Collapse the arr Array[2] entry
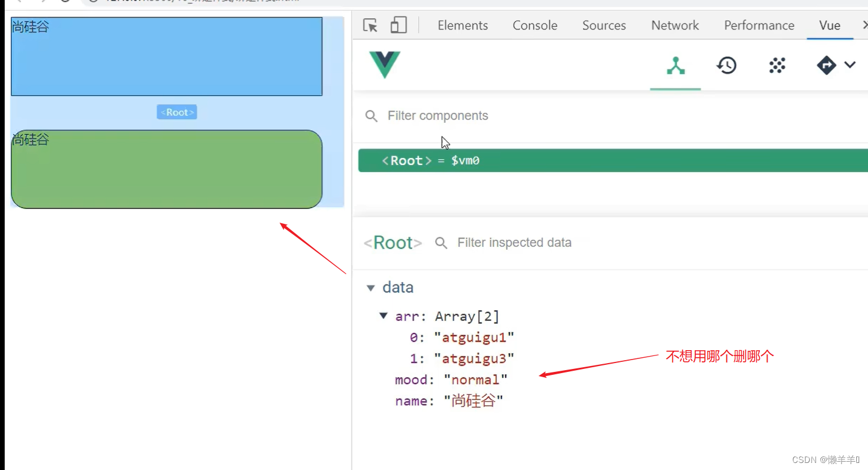Screen dimensions: 868x470 (383, 316)
